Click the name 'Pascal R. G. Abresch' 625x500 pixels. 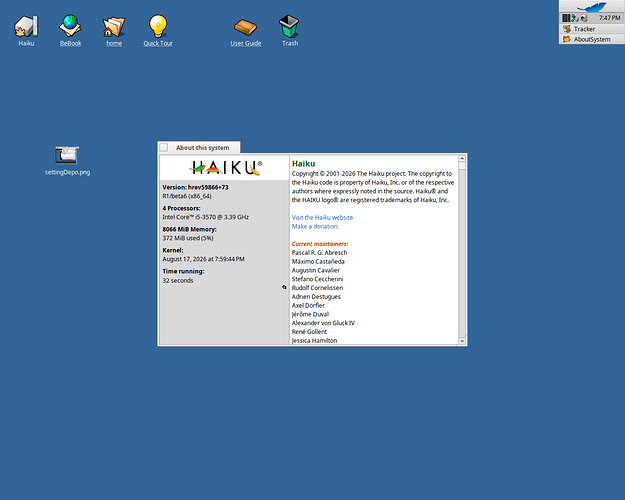pyautogui.click(x=319, y=252)
